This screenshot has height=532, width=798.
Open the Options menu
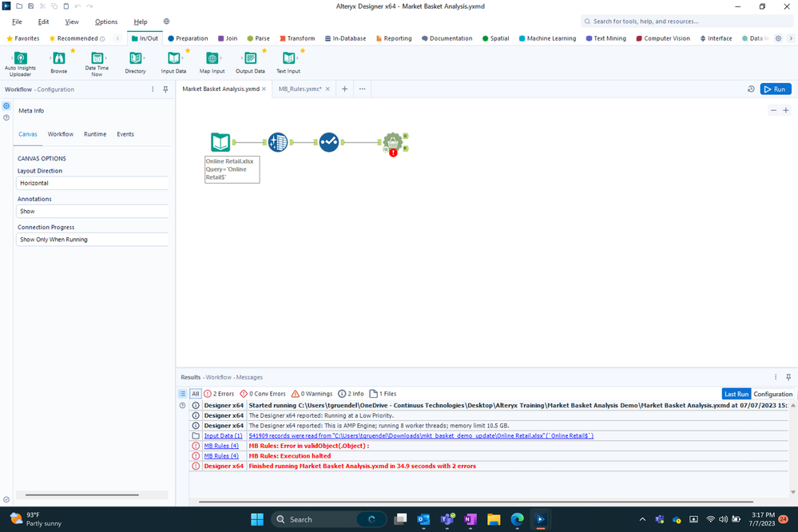click(105, 22)
